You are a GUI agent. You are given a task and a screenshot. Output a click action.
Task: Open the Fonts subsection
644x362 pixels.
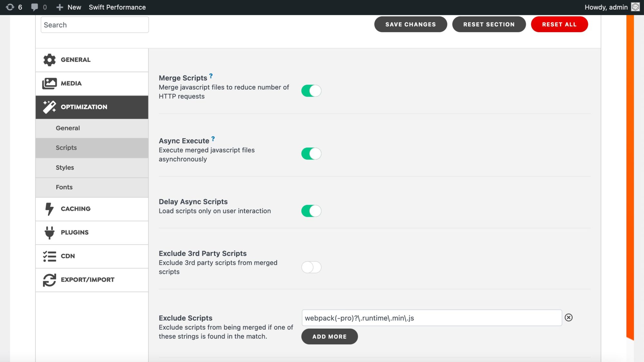click(x=64, y=187)
